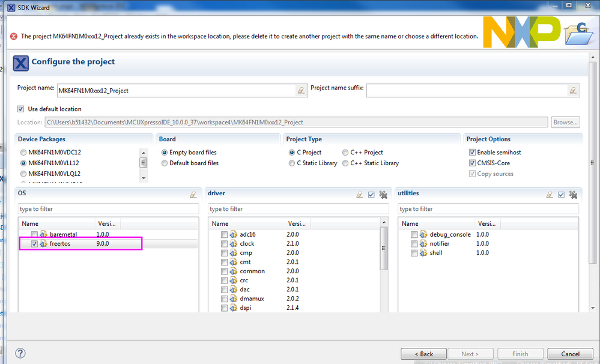Select C Static Library project type

click(x=291, y=163)
